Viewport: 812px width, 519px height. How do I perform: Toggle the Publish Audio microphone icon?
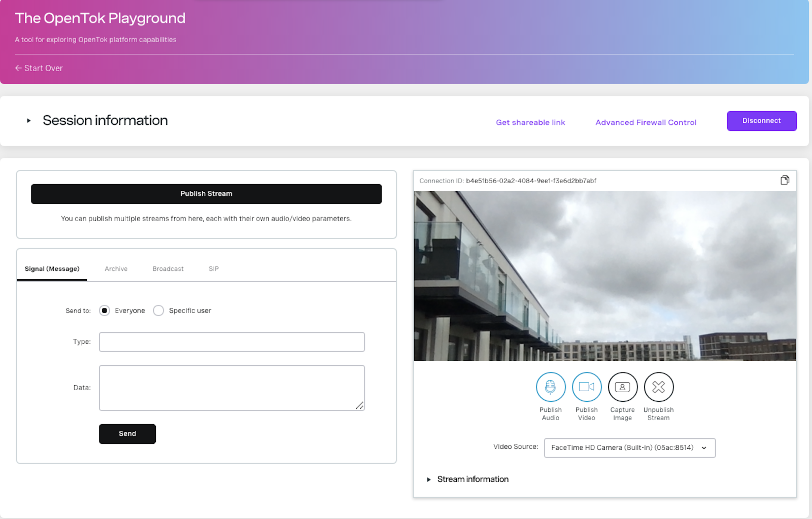click(x=551, y=387)
